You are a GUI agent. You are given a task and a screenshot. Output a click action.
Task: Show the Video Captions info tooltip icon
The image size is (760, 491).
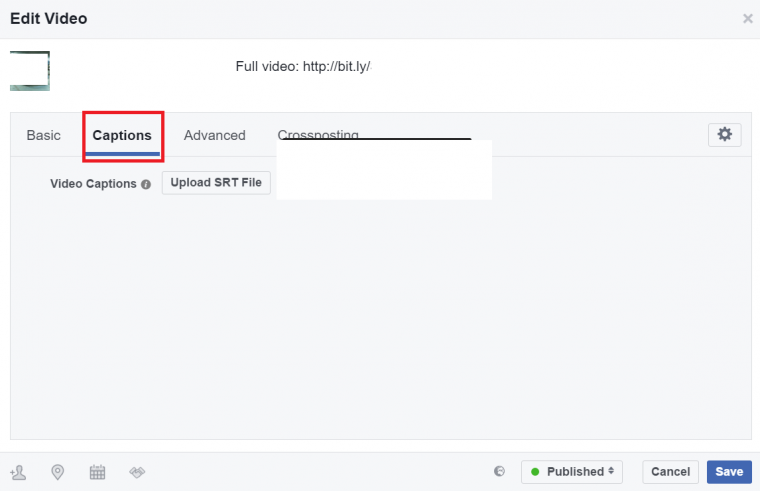point(146,184)
